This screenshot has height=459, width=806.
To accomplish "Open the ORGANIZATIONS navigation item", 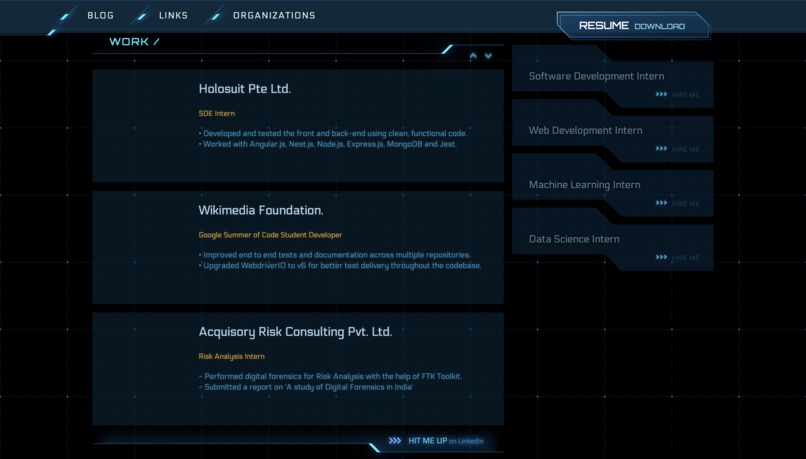I will coord(274,15).
